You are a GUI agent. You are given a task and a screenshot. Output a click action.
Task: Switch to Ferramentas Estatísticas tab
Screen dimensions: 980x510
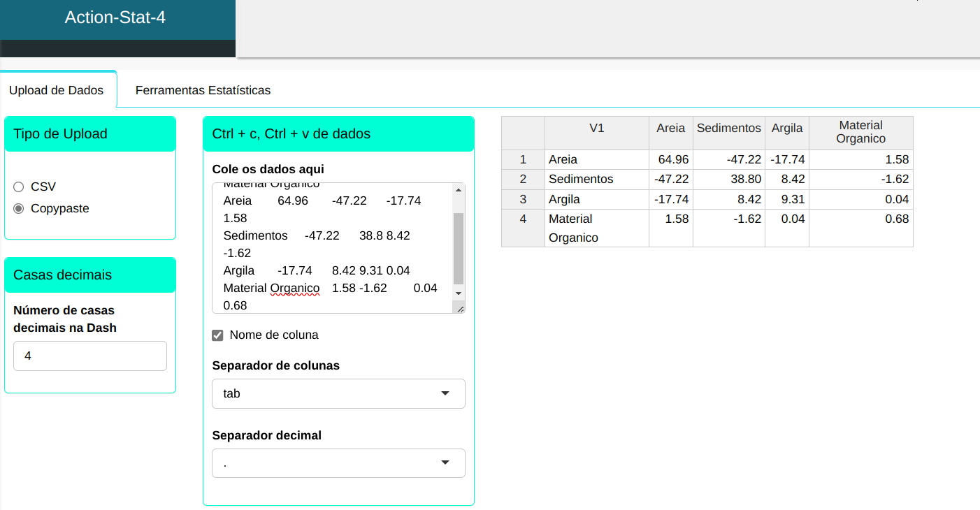pyautogui.click(x=203, y=90)
